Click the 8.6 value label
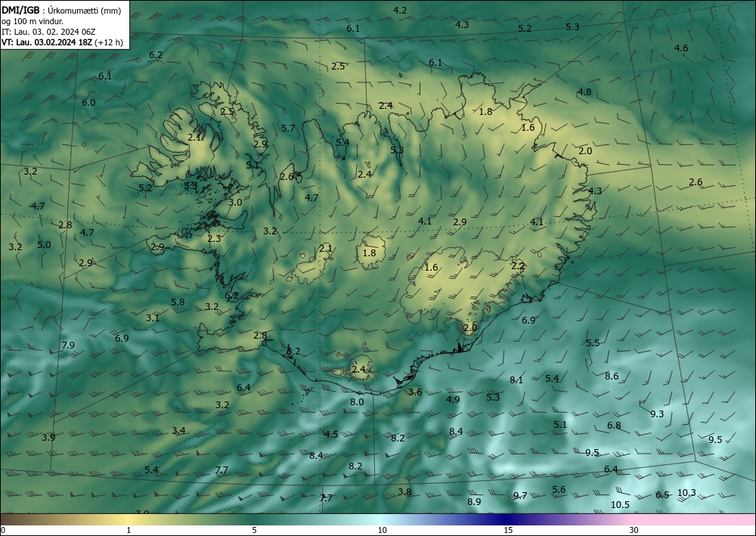Image resolution: width=756 pixels, height=536 pixels. pos(612,376)
